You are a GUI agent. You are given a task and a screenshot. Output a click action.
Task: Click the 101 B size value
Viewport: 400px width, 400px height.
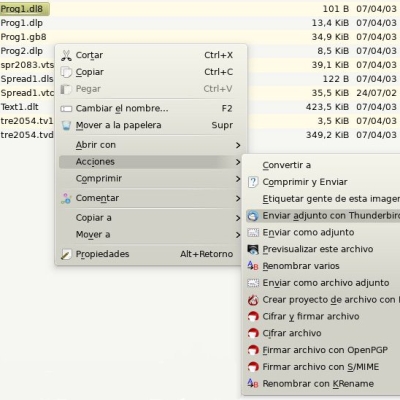[336, 9]
